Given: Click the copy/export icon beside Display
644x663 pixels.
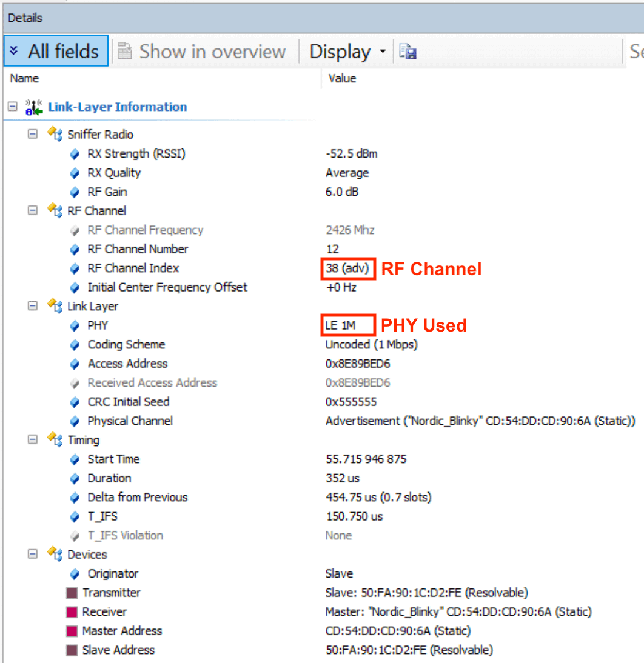Looking at the screenshot, I should [408, 52].
